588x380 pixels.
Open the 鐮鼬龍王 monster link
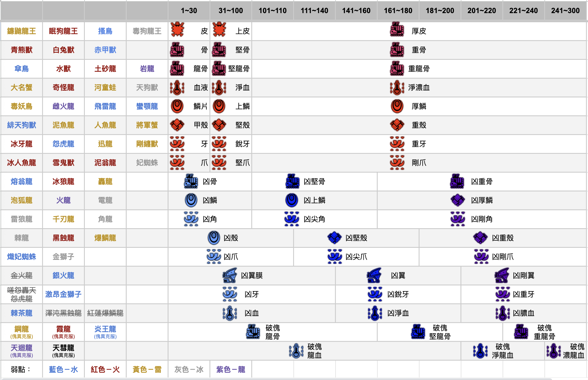pyautogui.click(x=22, y=31)
